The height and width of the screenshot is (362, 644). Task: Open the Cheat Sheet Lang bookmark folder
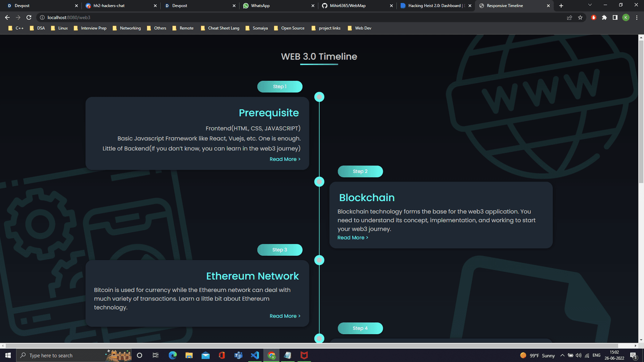click(x=220, y=28)
